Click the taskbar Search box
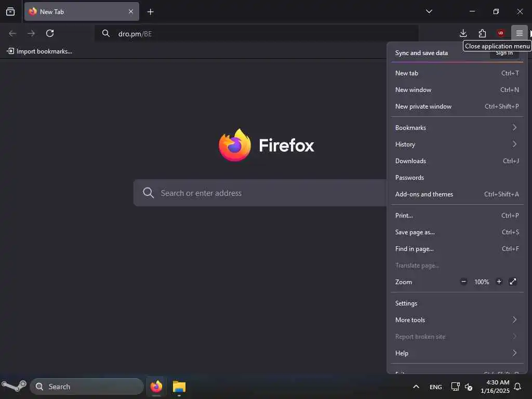This screenshot has width=532, height=399. pos(87,387)
